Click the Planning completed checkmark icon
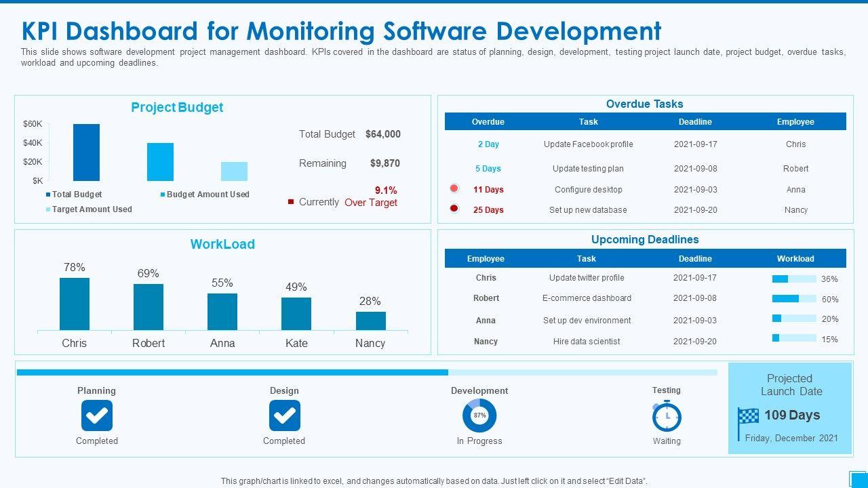 point(97,415)
